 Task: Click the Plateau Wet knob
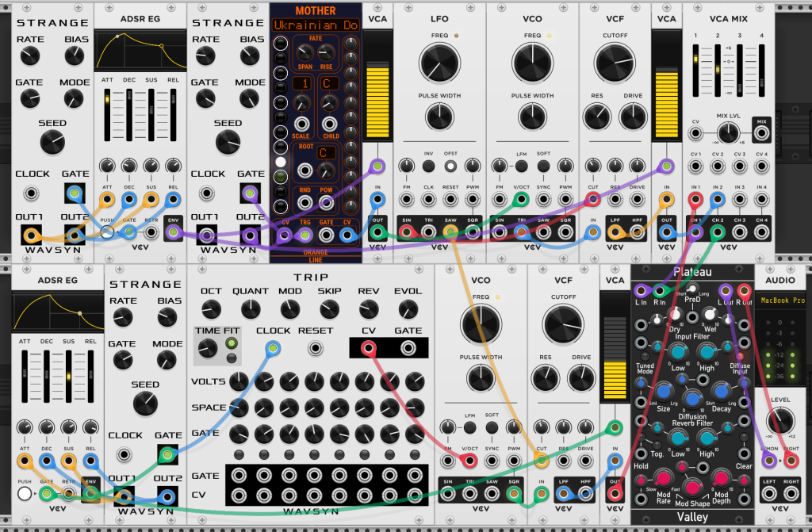710,315
